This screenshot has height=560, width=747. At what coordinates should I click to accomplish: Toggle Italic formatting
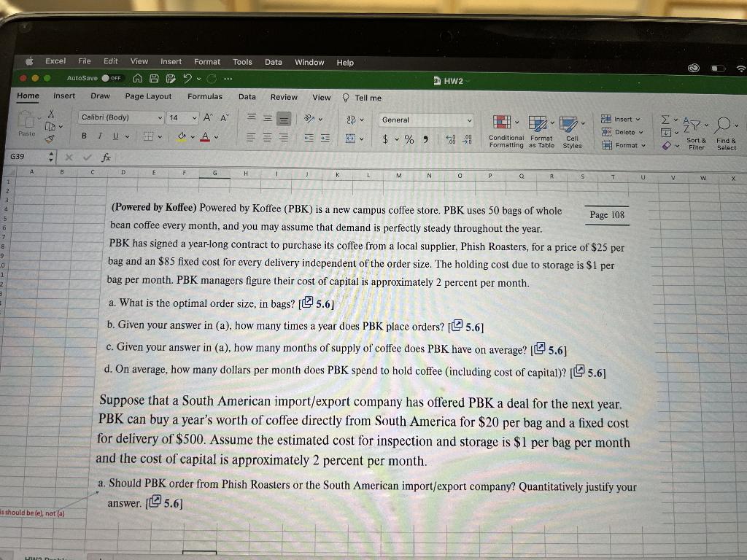[100, 136]
